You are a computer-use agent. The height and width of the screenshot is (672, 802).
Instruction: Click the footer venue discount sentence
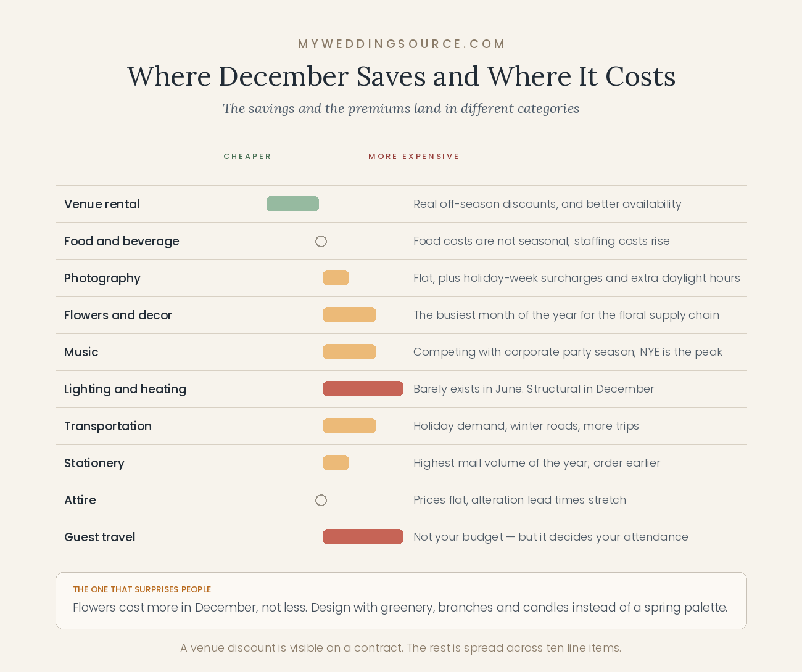click(x=401, y=648)
